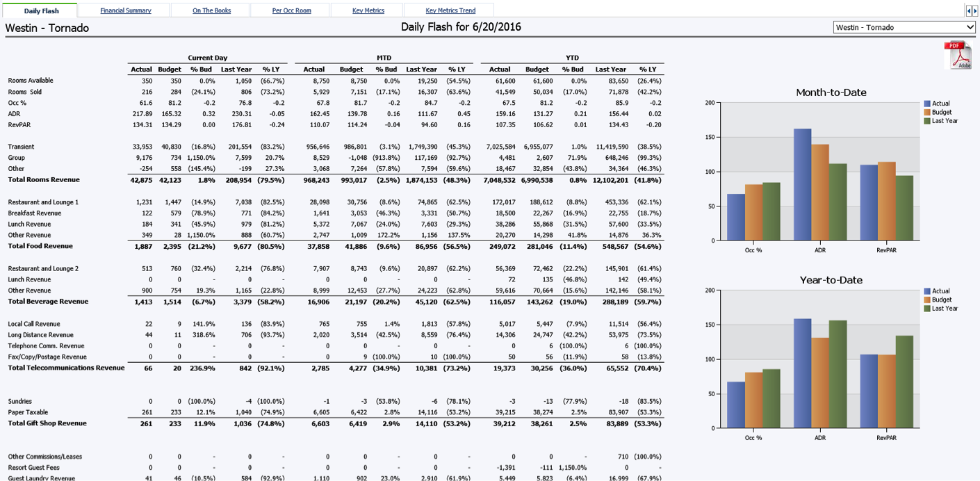Click Current Day Total Rooms Revenue actual 42,875
The image size is (980, 481).
[141, 180]
